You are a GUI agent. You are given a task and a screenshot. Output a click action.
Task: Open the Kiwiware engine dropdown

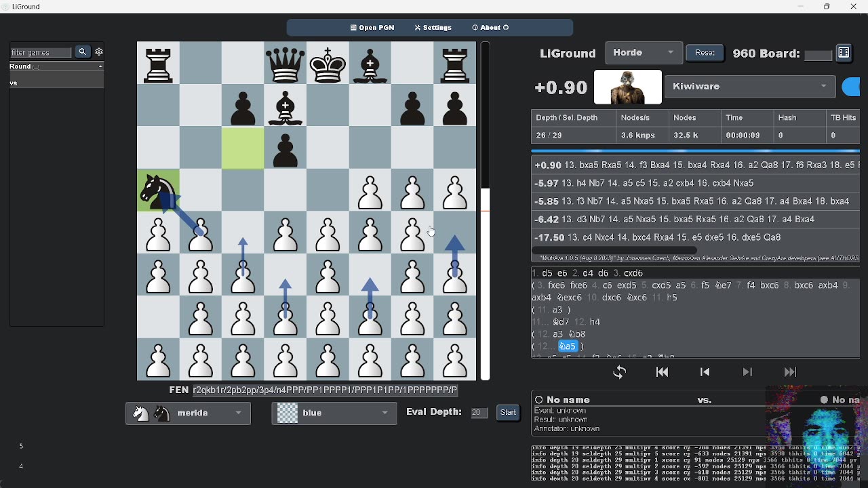tap(751, 87)
